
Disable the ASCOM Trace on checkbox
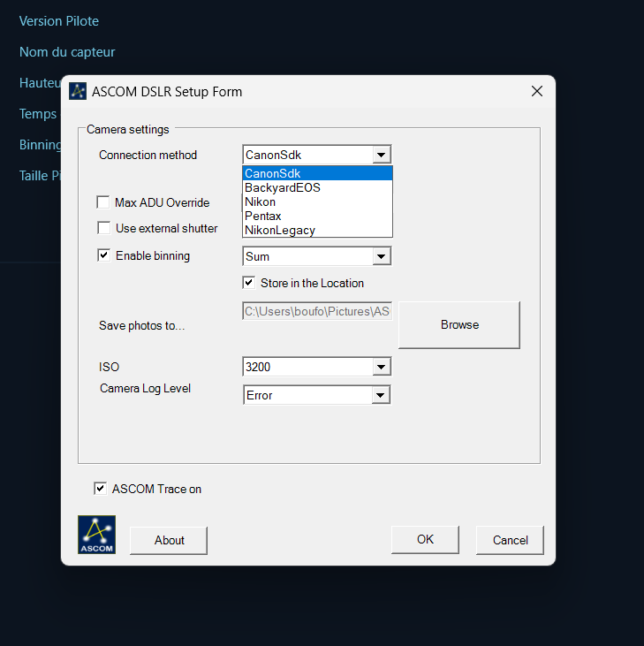click(x=100, y=489)
